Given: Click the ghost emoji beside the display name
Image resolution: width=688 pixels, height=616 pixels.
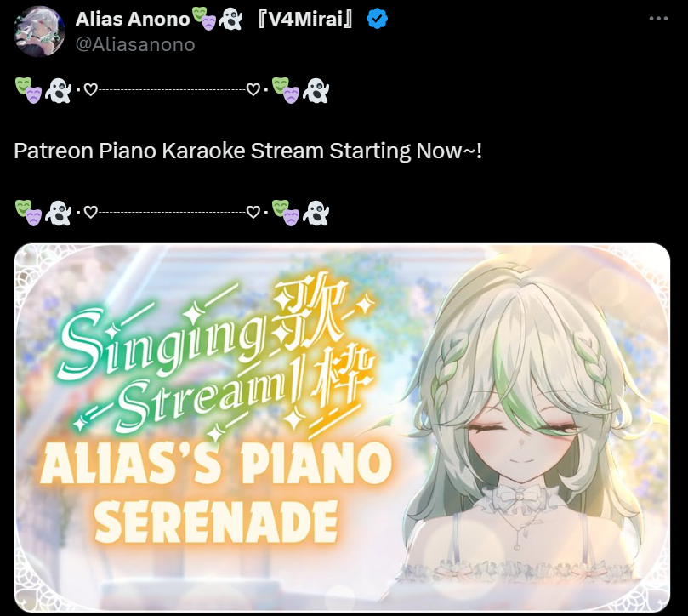Looking at the screenshot, I should click(x=230, y=20).
